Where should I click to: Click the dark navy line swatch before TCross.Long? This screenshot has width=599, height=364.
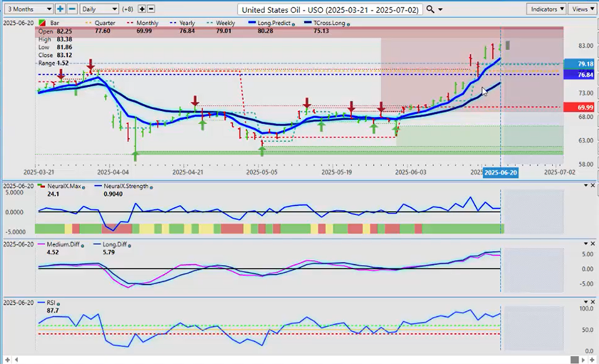[308, 23]
